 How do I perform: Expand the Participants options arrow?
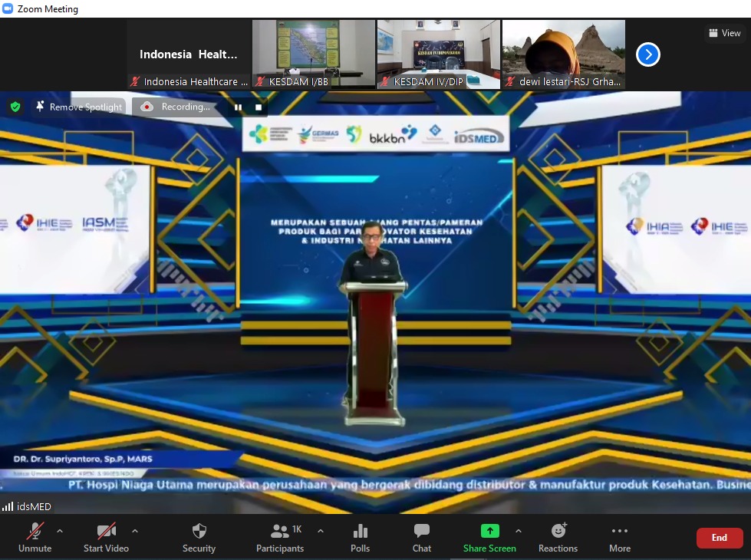pos(321,531)
